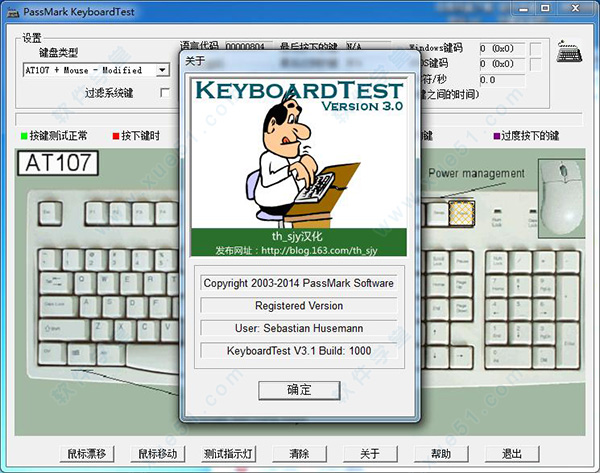Image resolution: width=600 pixels, height=473 pixels.
Task: Click the highlighted yellow power management key
Action: 462,212
